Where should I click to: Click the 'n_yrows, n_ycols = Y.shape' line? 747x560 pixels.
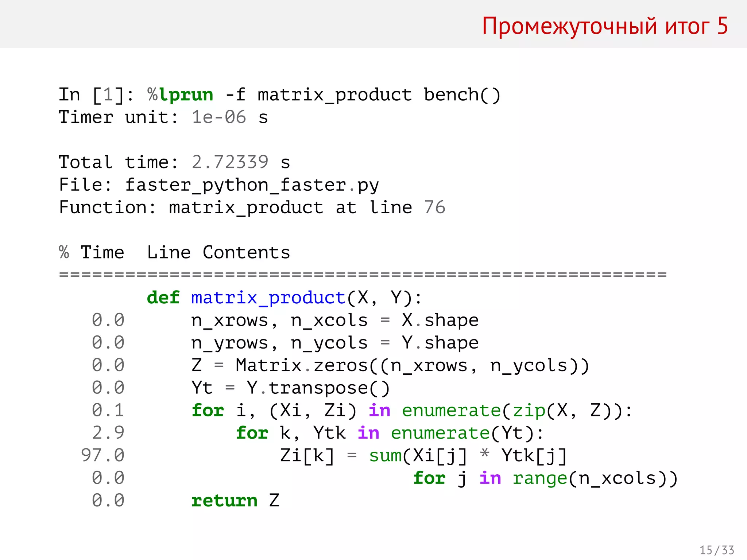(335, 343)
